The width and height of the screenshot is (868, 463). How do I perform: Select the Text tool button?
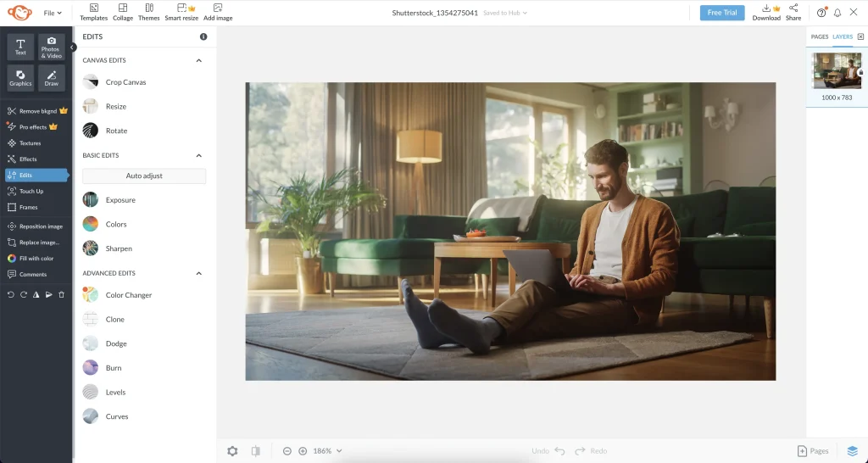tap(21, 47)
